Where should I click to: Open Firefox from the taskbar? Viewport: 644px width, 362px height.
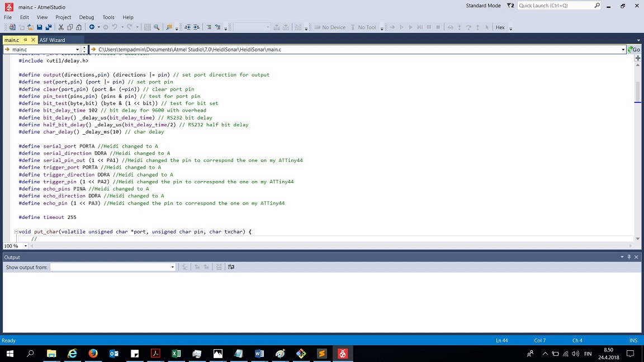coord(93,354)
